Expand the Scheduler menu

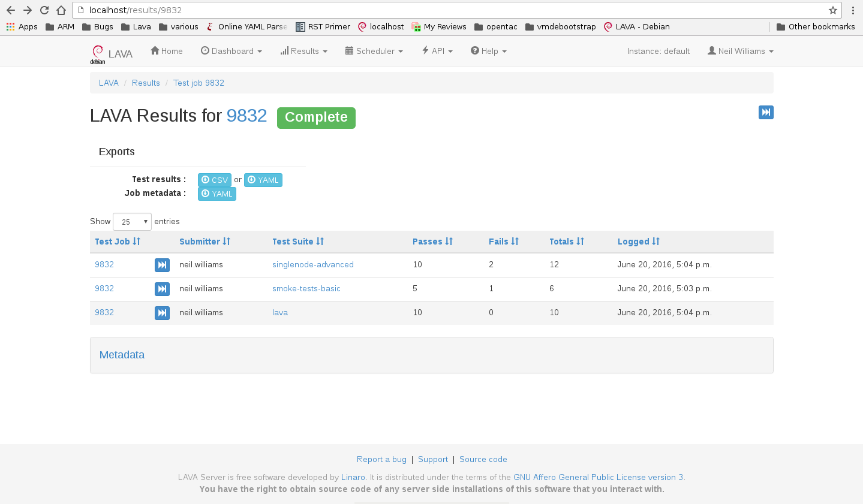374,51
